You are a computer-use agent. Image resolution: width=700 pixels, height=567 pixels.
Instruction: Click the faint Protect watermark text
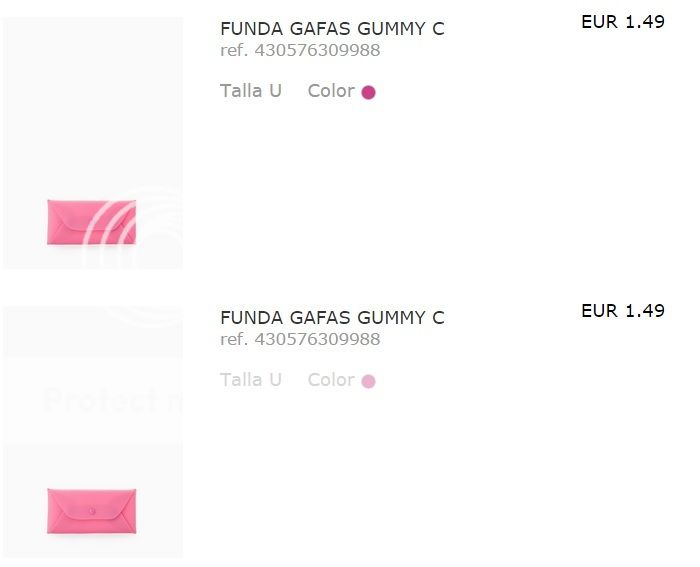100,401
